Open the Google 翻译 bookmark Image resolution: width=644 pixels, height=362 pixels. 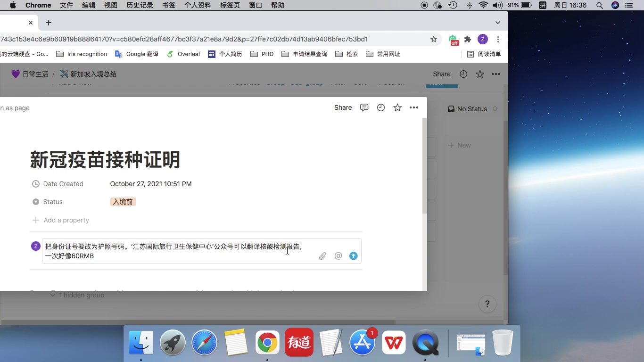coord(137,54)
